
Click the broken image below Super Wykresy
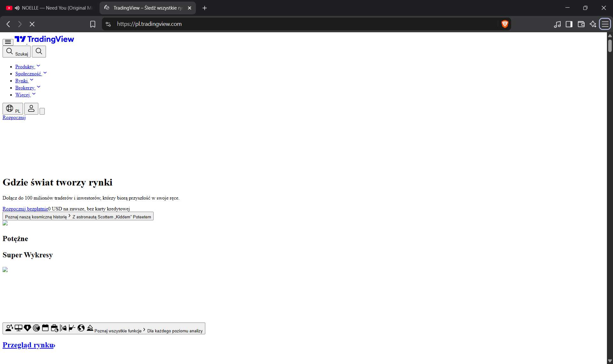click(x=5, y=270)
